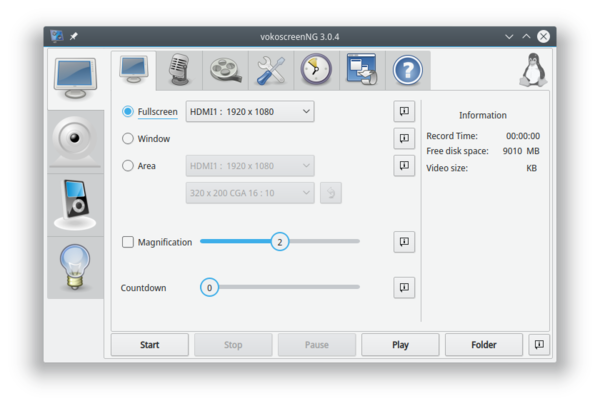Click the Free disk space value 9010 MB
This screenshot has height=406, width=600.
tap(521, 151)
